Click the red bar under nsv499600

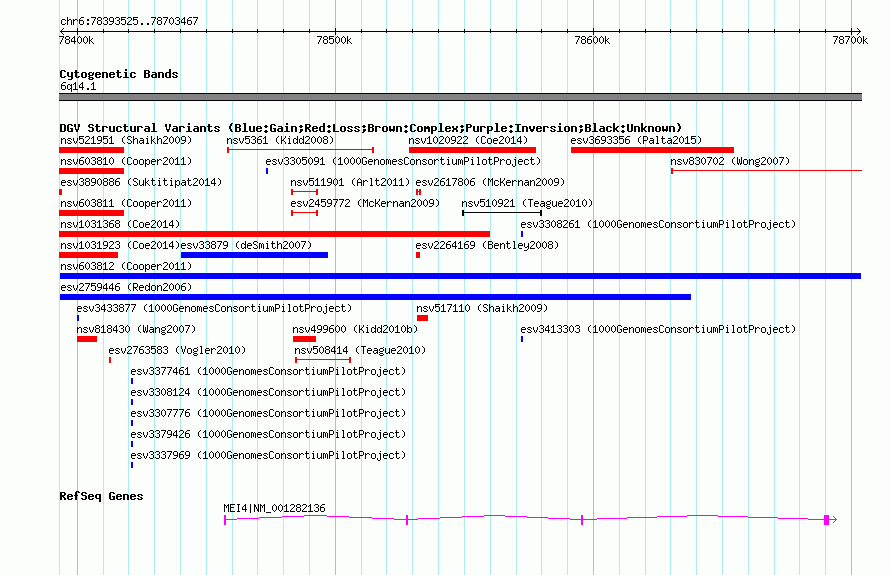(304, 339)
